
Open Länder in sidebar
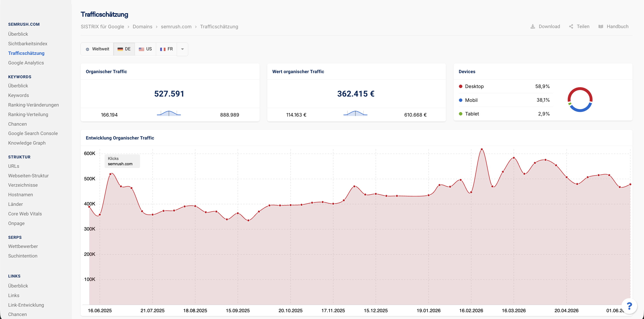pyautogui.click(x=16, y=204)
